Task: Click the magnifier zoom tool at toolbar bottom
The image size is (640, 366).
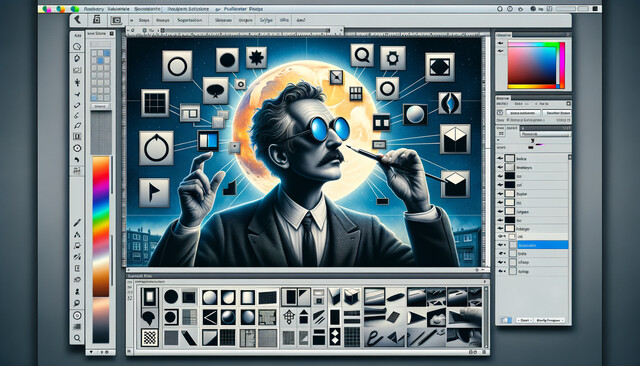Action: [x=77, y=338]
